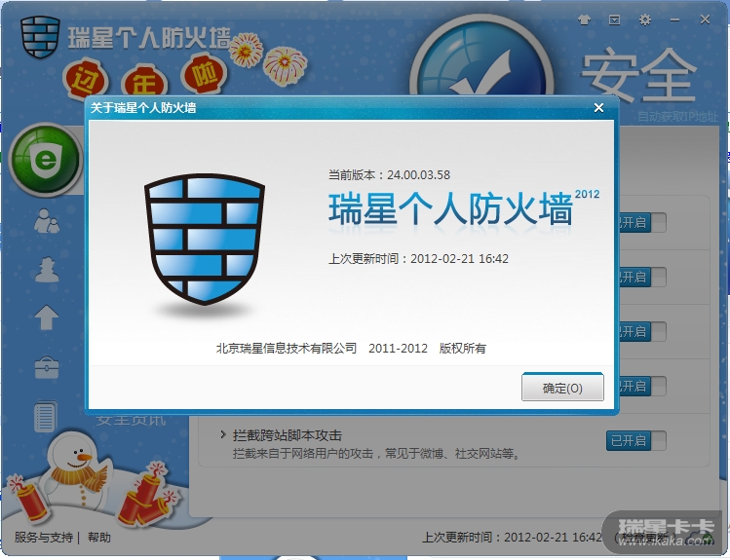The height and width of the screenshot is (560, 730).
Task: Minimize the Rising firewall main window
Action: pyautogui.click(x=675, y=19)
